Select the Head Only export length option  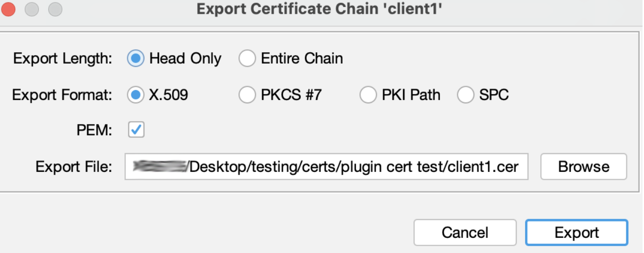[x=135, y=59]
